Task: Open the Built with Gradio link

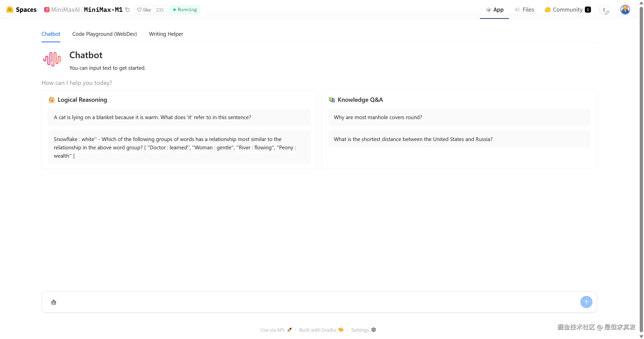Action: (x=321, y=330)
